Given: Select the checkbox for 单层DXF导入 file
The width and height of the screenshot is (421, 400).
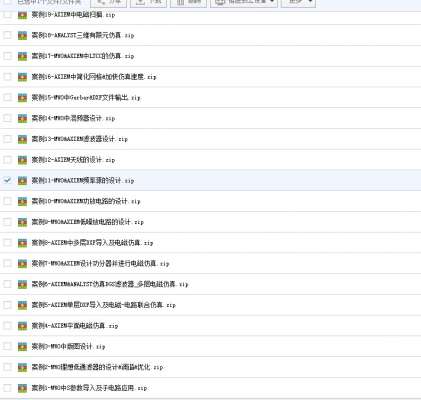Looking at the screenshot, I should [x=7, y=304].
